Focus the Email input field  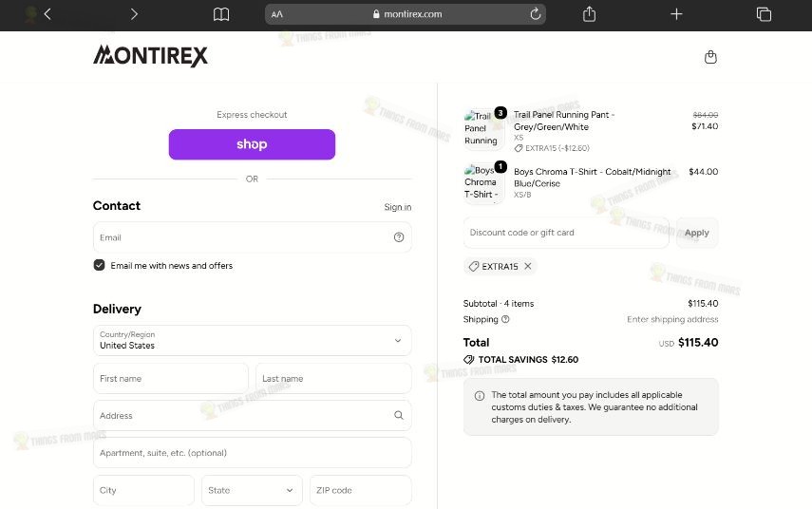coord(253,237)
